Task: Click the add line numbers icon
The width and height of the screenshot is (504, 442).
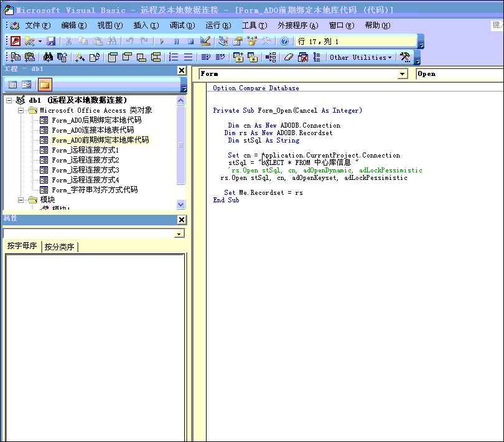Action: pyautogui.click(x=174, y=57)
